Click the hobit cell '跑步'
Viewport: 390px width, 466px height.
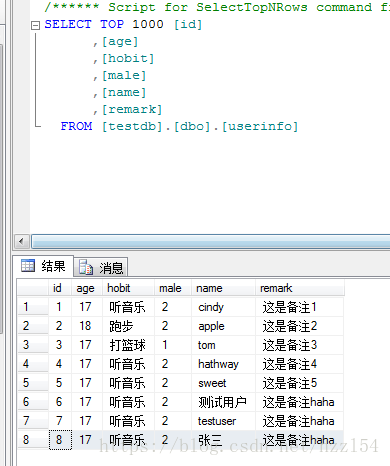[x=128, y=326]
